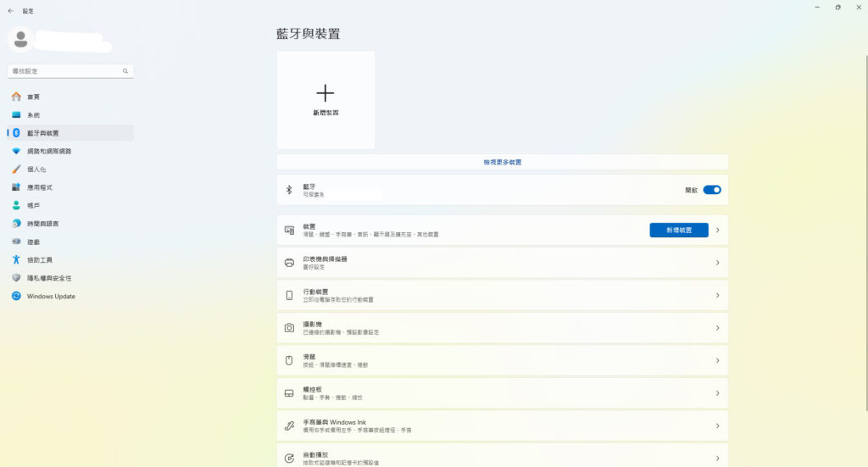Turn off the 藍牙 Bluetooth toggle switch
868x467 pixels.
712,190
